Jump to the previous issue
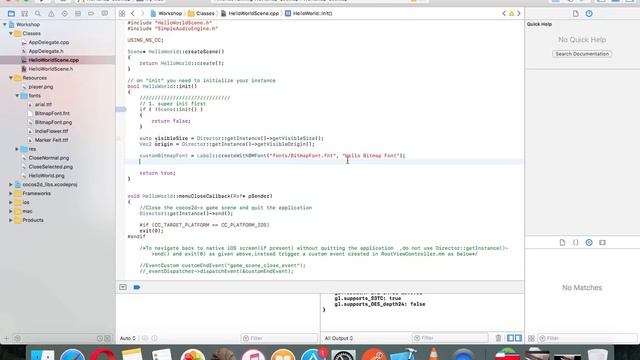The width and height of the screenshot is (640, 360). click(x=504, y=13)
